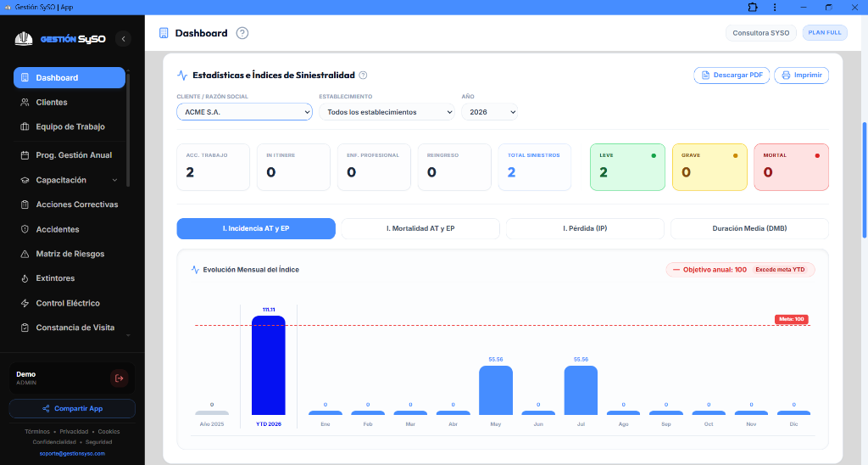
Task: Switch to the I. Mortalidad AT y EP tab
Action: (x=420, y=228)
